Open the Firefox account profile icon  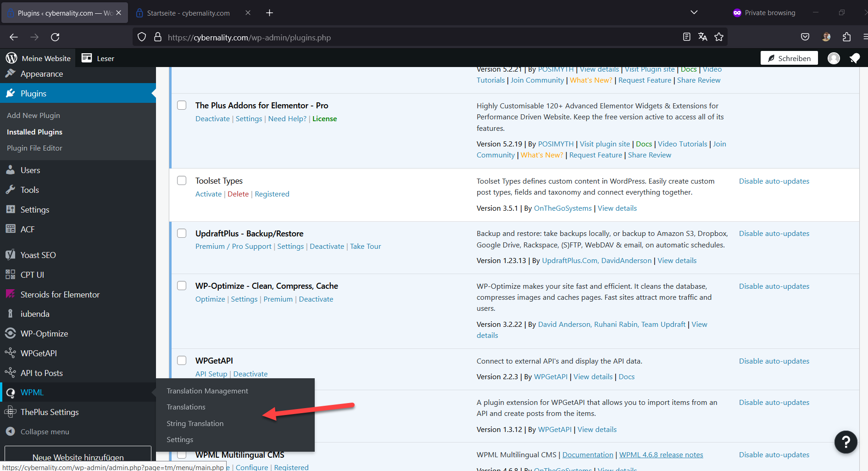pos(826,37)
